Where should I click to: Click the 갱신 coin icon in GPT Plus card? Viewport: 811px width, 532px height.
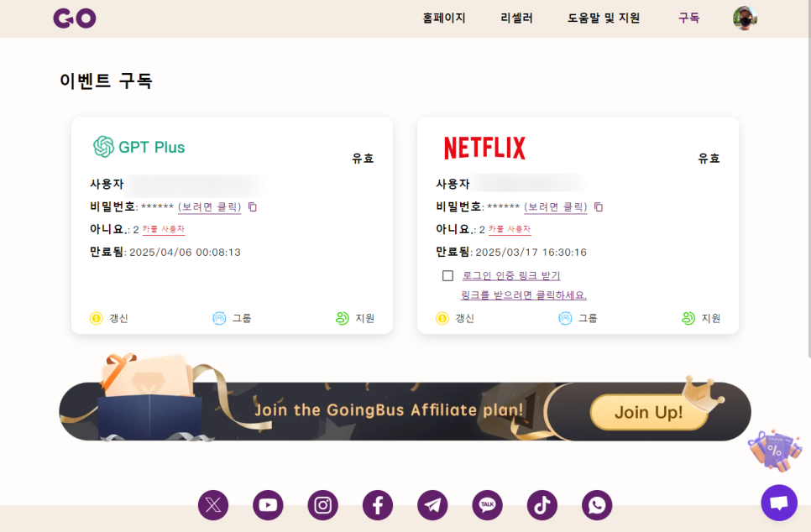[x=97, y=319]
